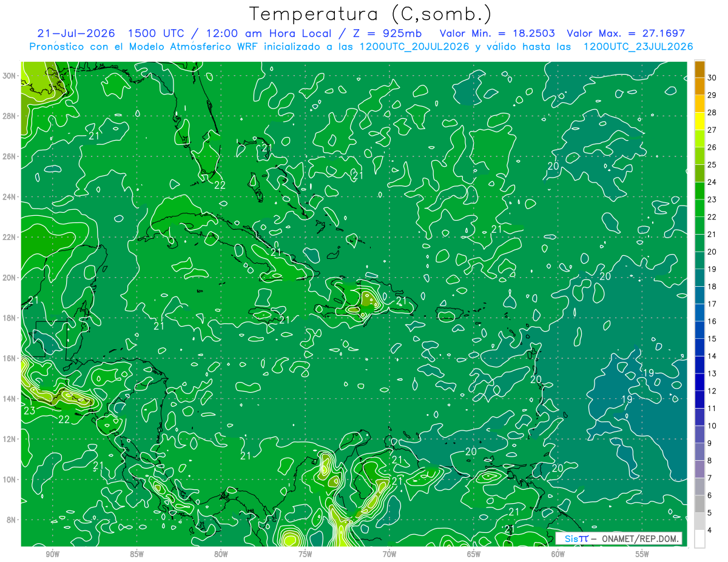This screenshot has width=728, height=562.
Task: Click legend scale value "24"
Action: pyautogui.click(x=712, y=182)
